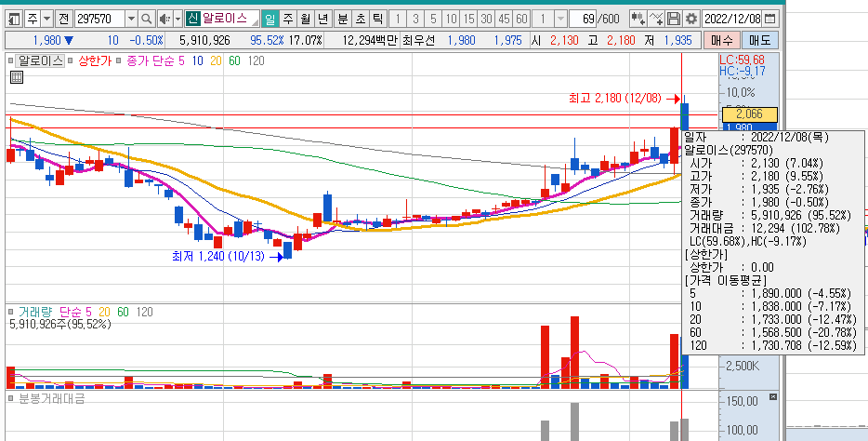This screenshot has width=868, height=441.
Task: Click the panel layout icon at toolbar start
Action: click(14, 19)
